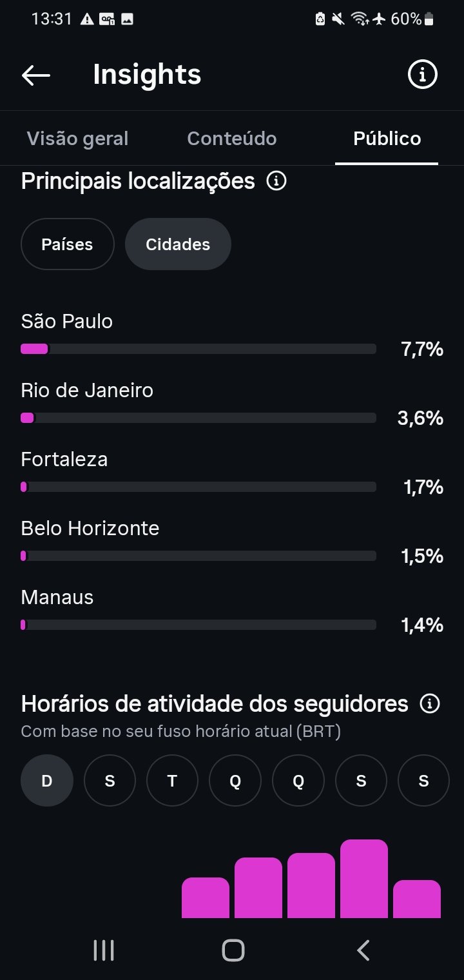Tap the tallest activity chart bar
The image size is (464, 980).
[x=364, y=878]
